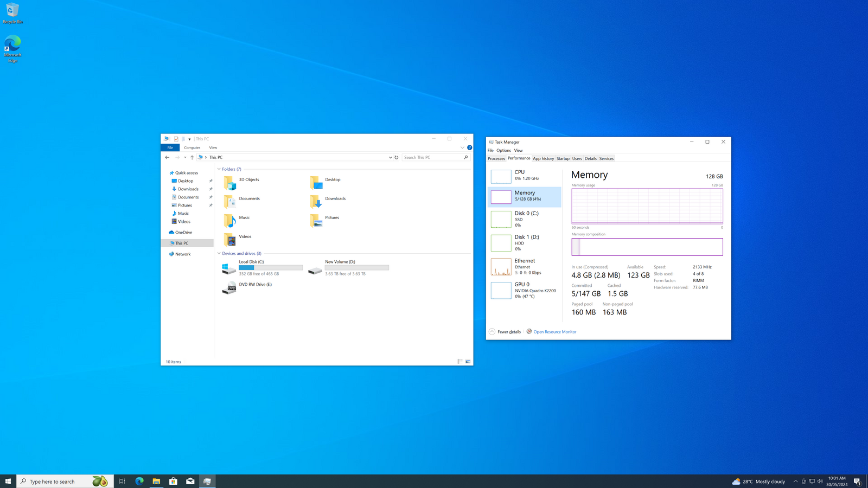Click the Properties icon in Explorer's quick access toolbar
Image resolution: width=868 pixels, height=488 pixels.
176,139
